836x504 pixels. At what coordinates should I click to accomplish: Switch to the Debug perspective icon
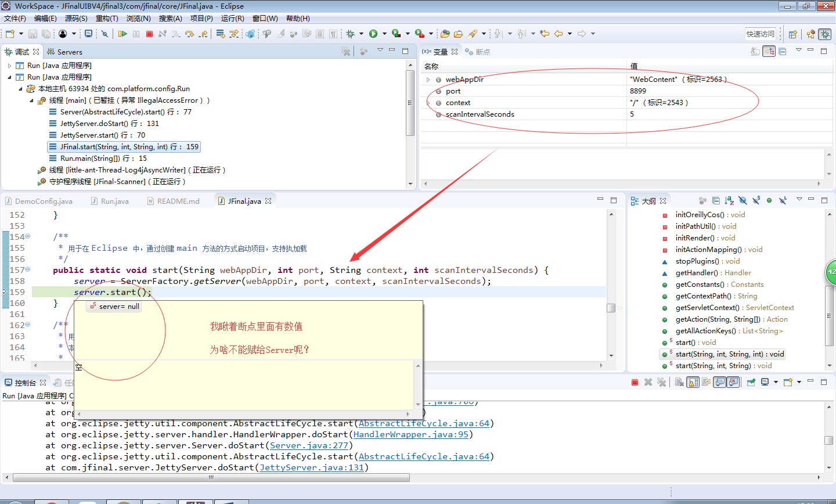[x=825, y=34]
